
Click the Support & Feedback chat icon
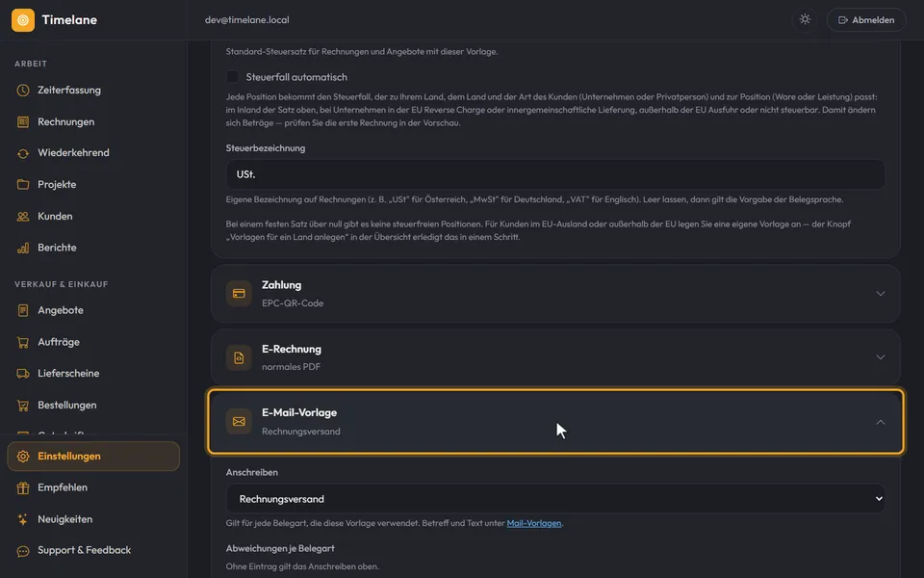23,551
